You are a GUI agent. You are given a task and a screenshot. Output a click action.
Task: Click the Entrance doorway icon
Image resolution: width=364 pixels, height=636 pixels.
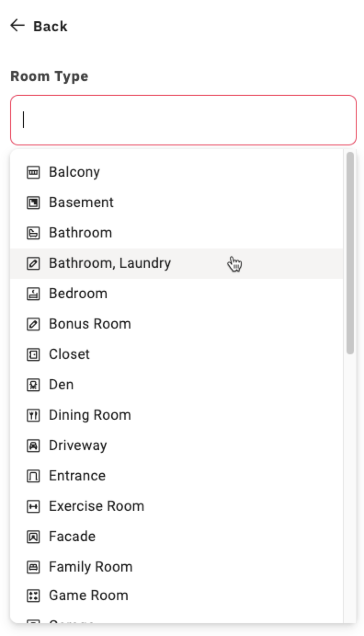[x=33, y=475]
